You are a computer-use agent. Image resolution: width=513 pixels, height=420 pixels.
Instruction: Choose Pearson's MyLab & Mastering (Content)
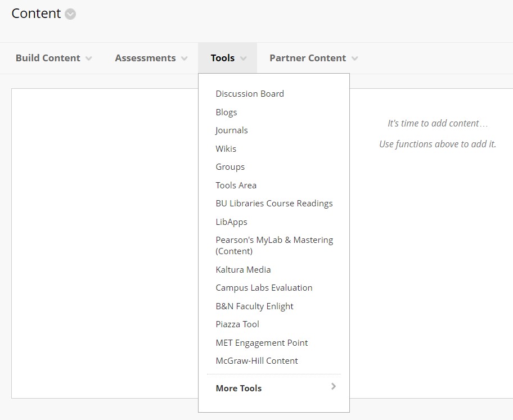[274, 245]
